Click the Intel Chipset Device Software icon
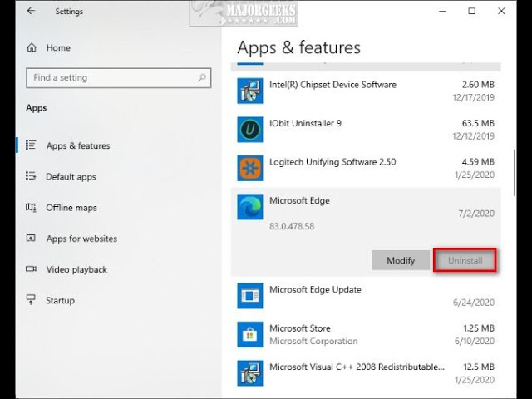The image size is (532, 399). click(x=250, y=91)
